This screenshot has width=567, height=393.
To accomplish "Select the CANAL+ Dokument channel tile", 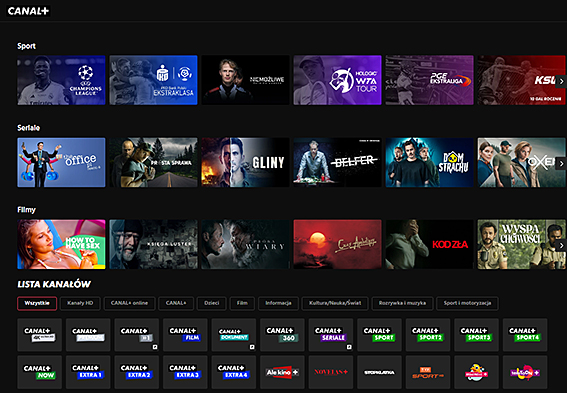I will (234, 335).
